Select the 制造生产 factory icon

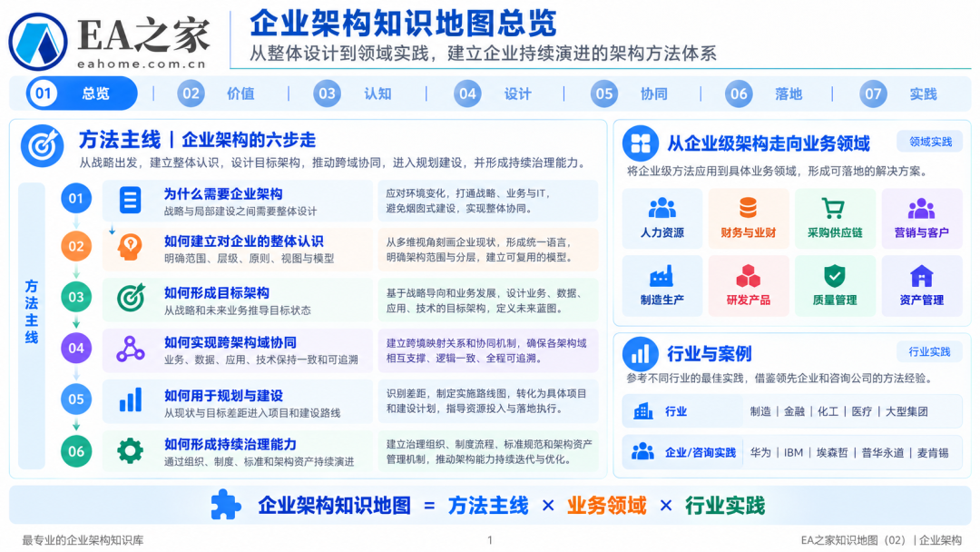pos(661,275)
